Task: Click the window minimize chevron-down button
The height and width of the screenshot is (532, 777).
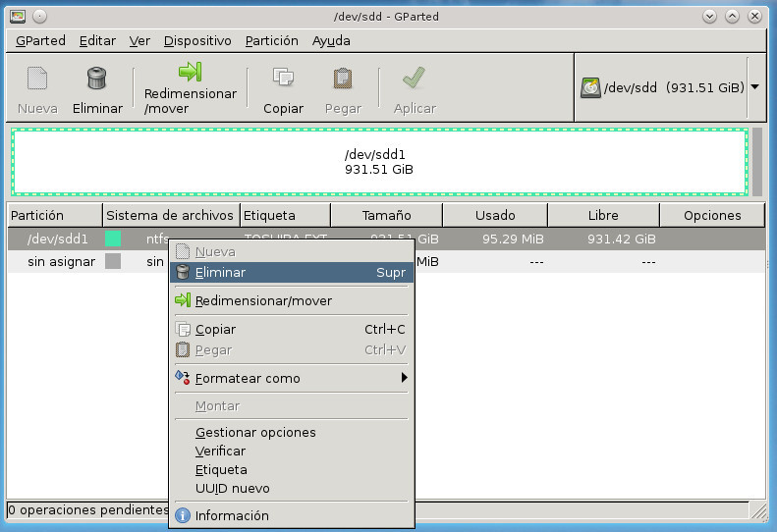Action: pyautogui.click(x=709, y=17)
